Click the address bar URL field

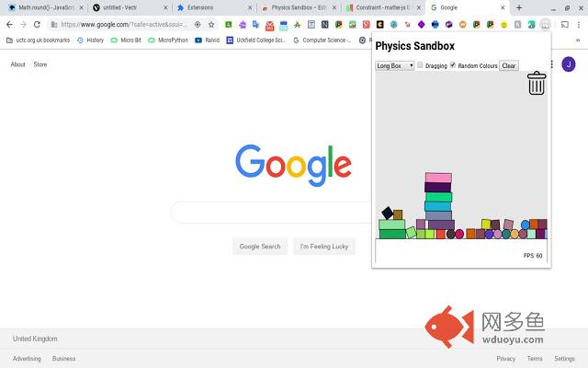(124, 25)
